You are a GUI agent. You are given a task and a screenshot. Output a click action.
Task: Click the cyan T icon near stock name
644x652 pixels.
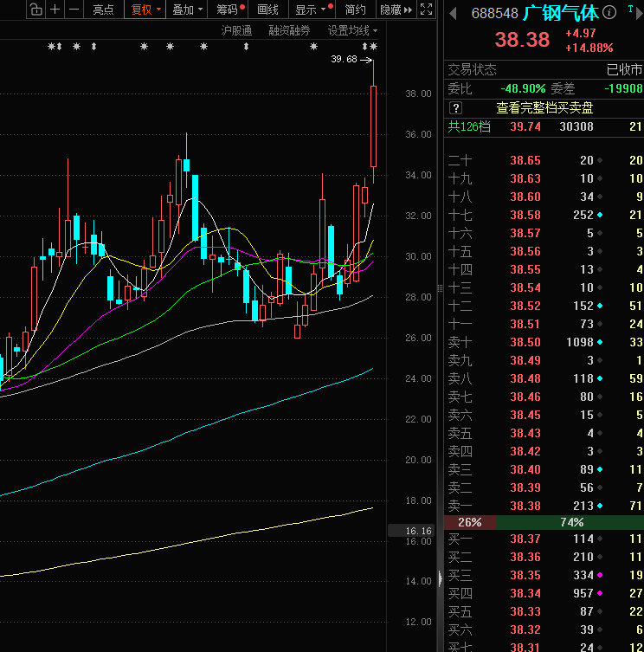click(630, 9)
